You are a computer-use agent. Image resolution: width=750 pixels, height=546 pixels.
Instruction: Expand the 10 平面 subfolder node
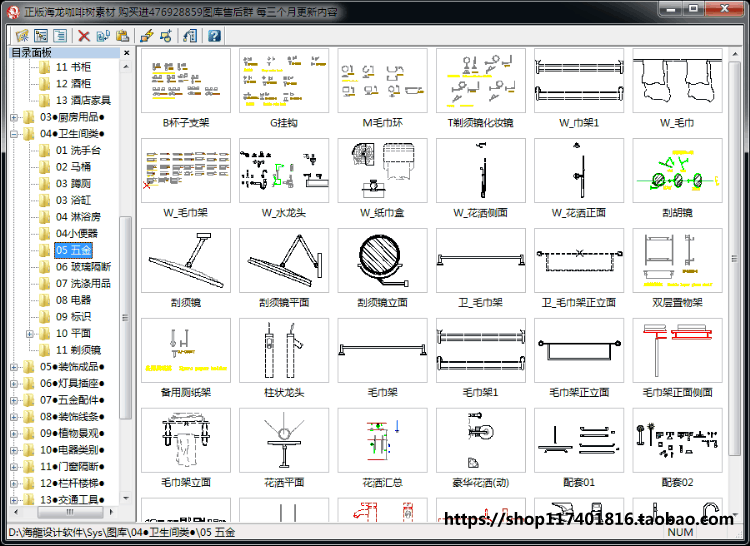pyautogui.click(x=30, y=334)
